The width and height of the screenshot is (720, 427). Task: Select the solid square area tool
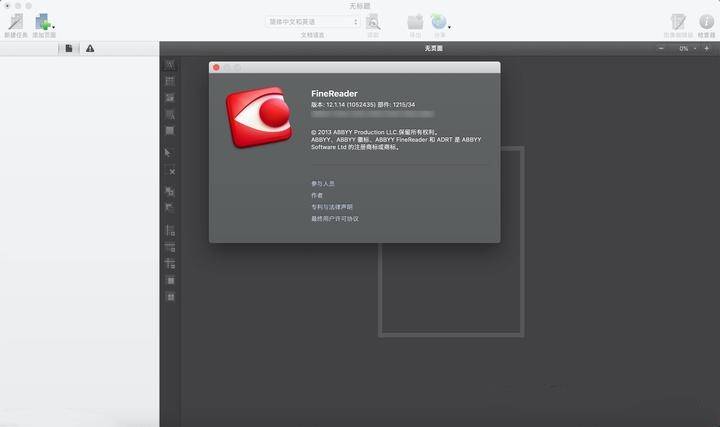point(170,131)
